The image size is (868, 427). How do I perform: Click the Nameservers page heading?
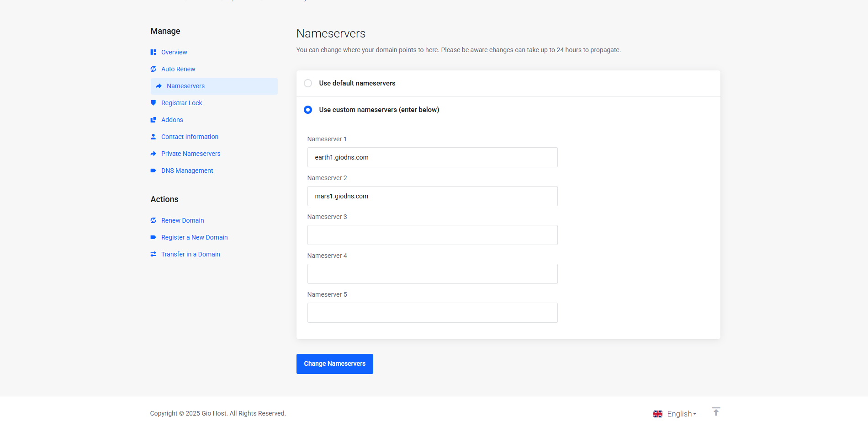(331, 33)
